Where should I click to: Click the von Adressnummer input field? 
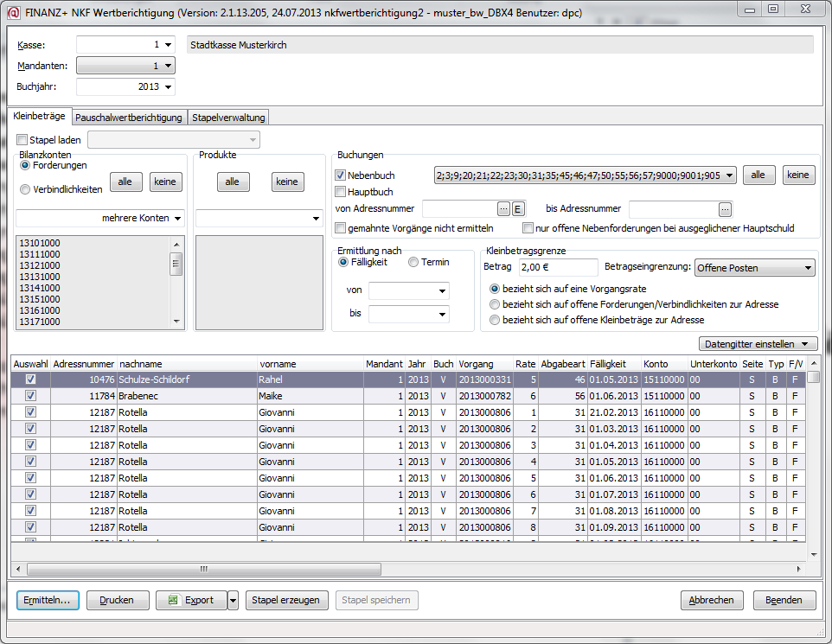[x=459, y=209]
